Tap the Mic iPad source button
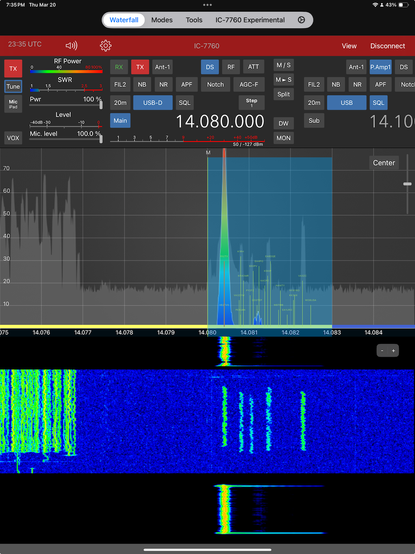 [13, 104]
